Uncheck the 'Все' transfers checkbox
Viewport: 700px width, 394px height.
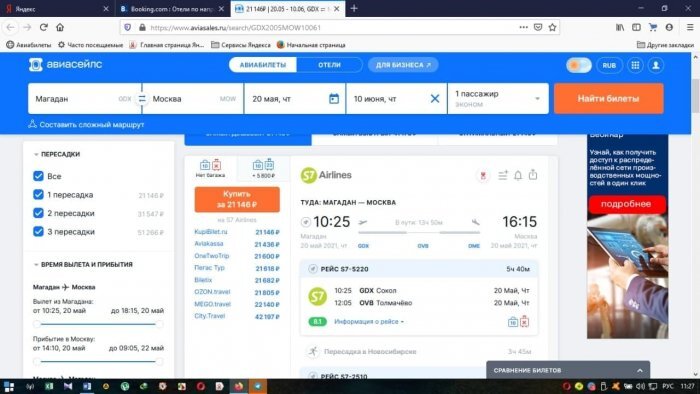click(x=38, y=176)
